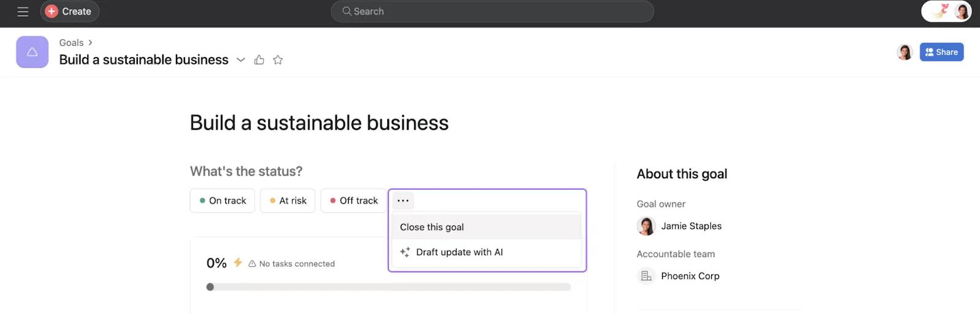
Task: Open goal owner Jamie Staples
Action: coord(690,226)
